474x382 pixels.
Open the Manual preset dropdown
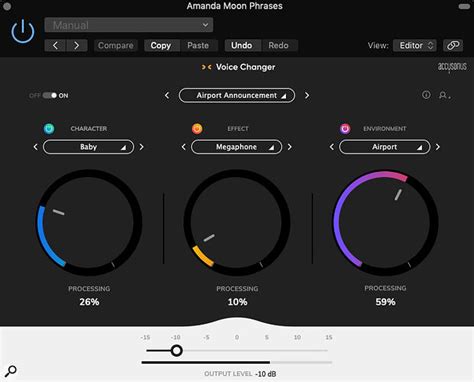pos(129,25)
